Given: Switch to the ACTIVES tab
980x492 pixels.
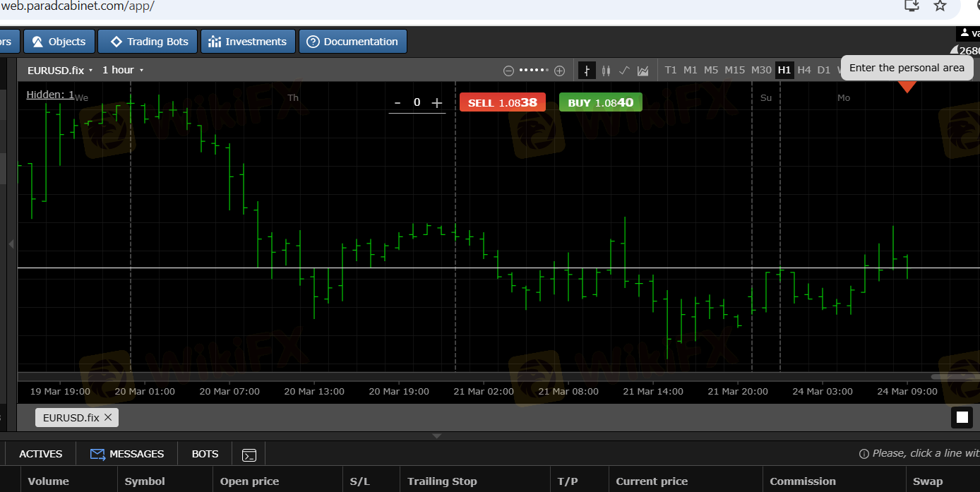Looking at the screenshot, I should [x=41, y=454].
